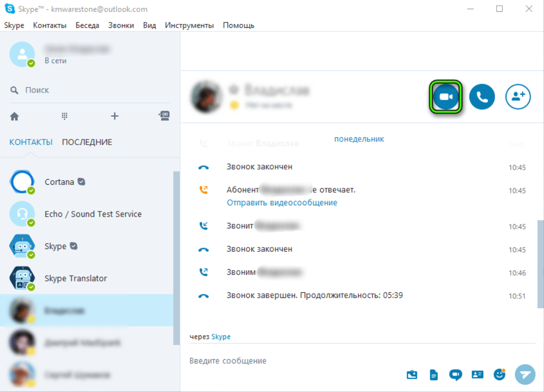Click the contact's photo in conversation header
544x392 pixels.
pyautogui.click(x=206, y=97)
